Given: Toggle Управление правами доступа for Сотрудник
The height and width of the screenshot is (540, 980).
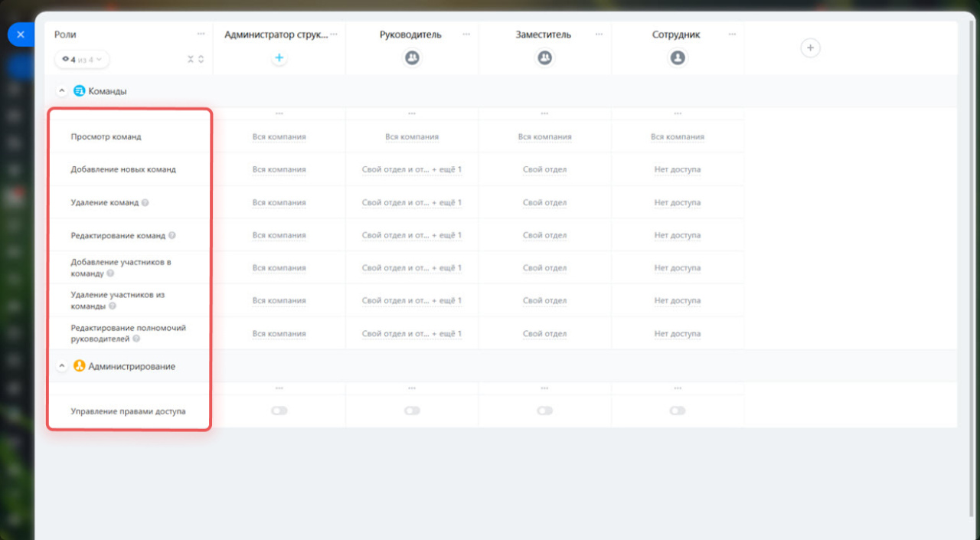Looking at the screenshot, I should (678, 411).
